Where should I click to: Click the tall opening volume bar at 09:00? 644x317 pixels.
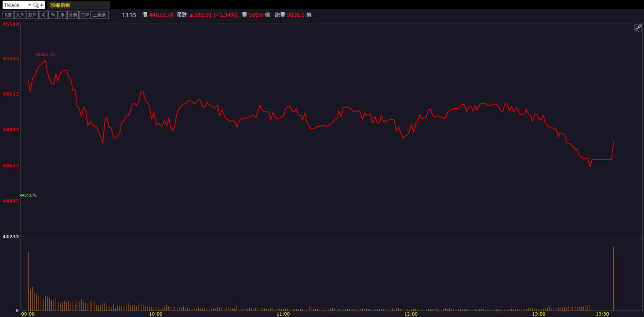pyautogui.click(x=28, y=281)
